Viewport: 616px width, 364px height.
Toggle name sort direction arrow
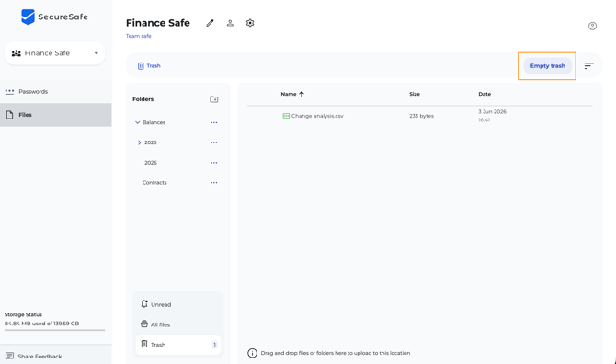click(x=302, y=94)
